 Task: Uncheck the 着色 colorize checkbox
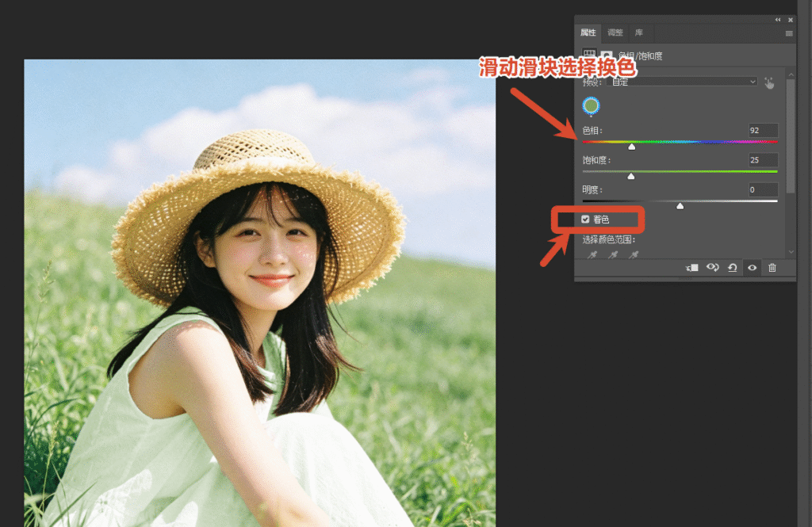(x=585, y=220)
